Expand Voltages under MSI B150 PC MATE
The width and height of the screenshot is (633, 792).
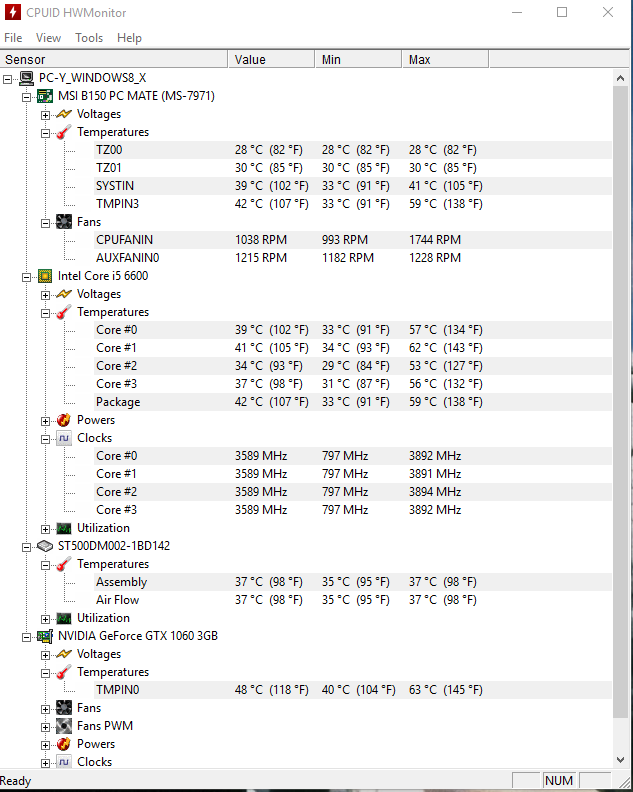pyautogui.click(x=45, y=115)
